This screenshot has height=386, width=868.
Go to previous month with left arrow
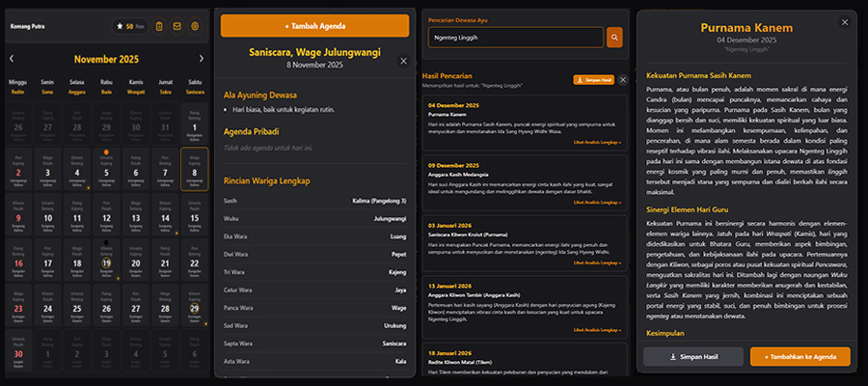click(x=12, y=59)
